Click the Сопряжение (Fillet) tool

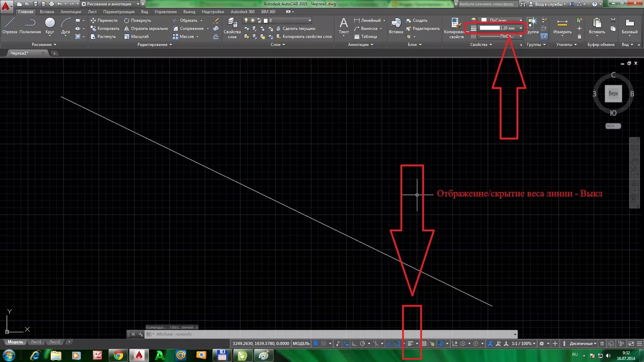tap(188, 29)
